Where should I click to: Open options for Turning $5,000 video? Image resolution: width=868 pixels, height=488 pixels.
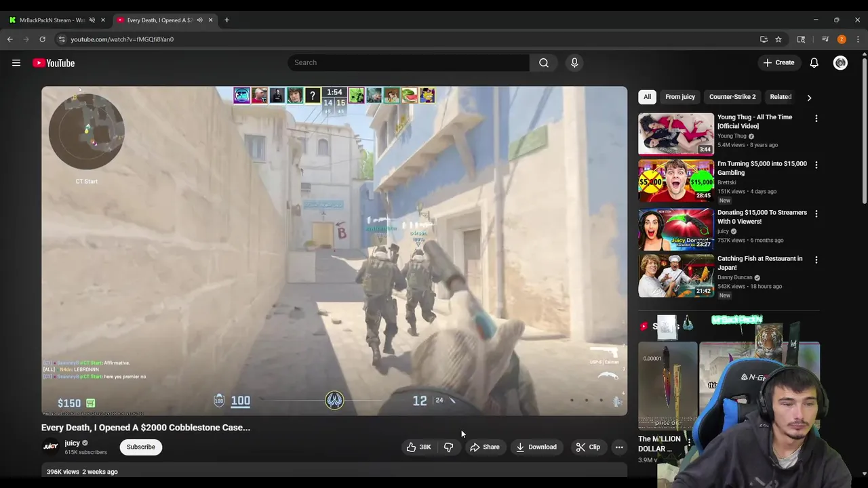tap(816, 165)
